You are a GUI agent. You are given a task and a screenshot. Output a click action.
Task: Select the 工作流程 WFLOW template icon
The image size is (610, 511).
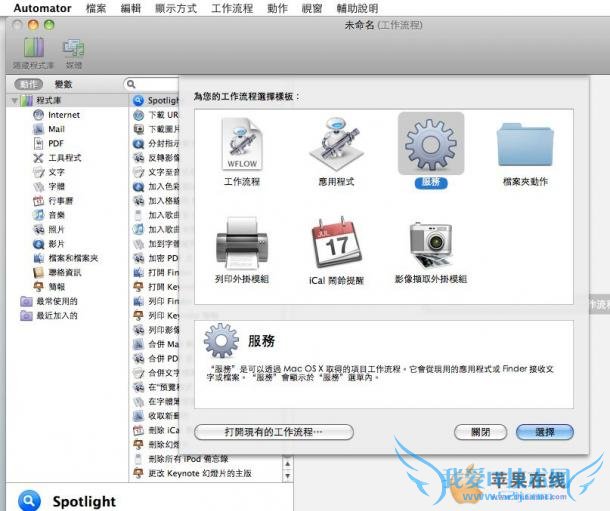(242, 145)
